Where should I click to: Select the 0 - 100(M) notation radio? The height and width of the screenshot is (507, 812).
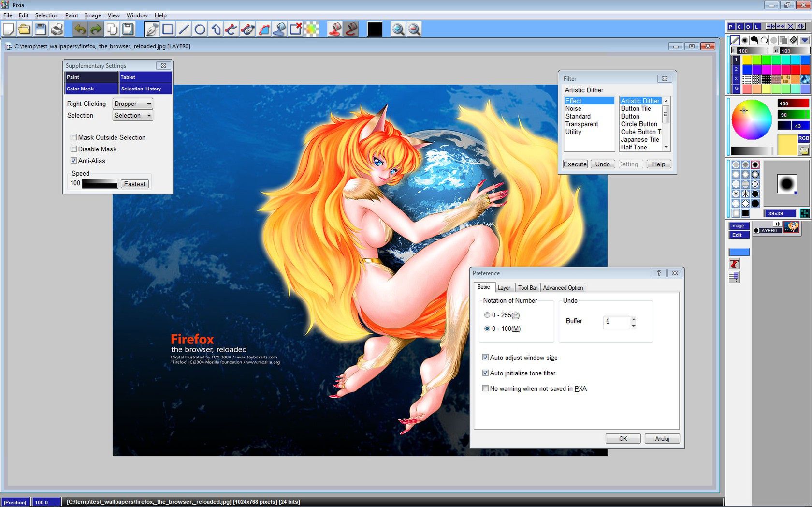tap(487, 328)
